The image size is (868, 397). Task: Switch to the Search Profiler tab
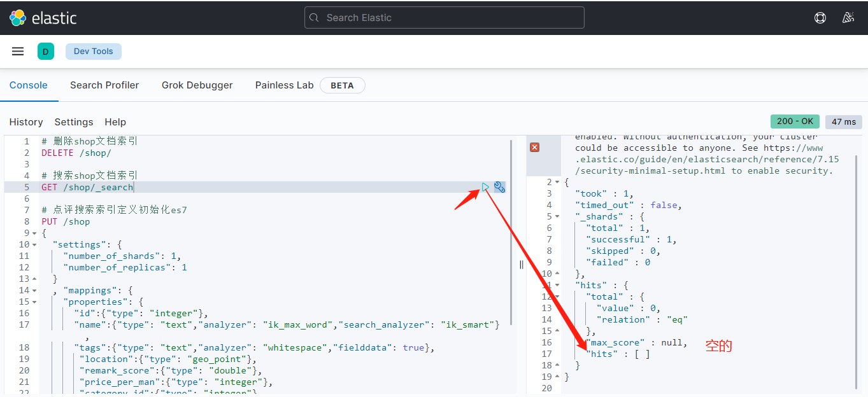tap(104, 85)
